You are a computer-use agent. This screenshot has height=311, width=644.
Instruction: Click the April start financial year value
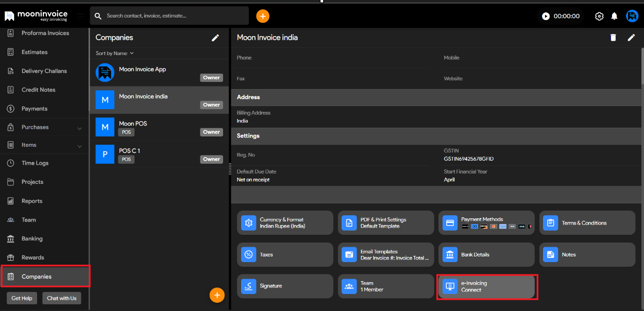(x=449, y=180)
